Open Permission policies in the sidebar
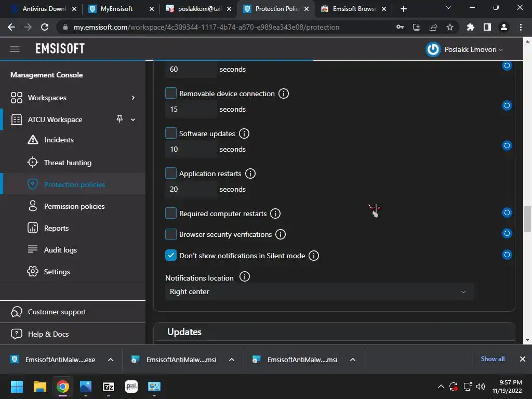Viewport: 532px width, 399px height. (74, 206)
